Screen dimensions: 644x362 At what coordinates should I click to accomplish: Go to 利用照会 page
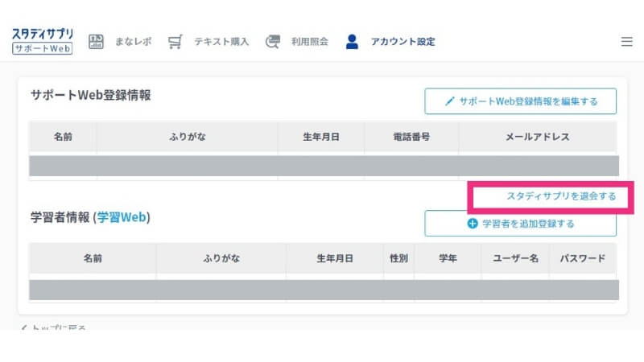click(310, 41)
